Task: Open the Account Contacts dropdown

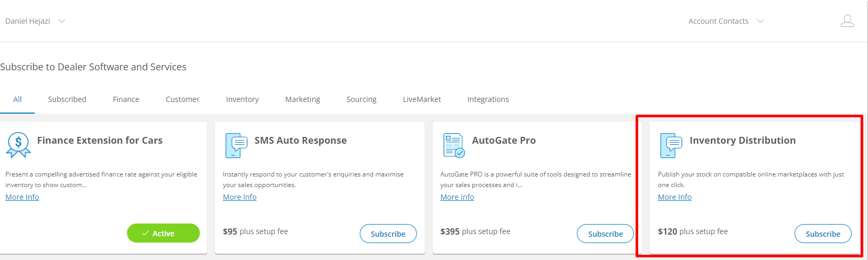Action: click(725, 21)
